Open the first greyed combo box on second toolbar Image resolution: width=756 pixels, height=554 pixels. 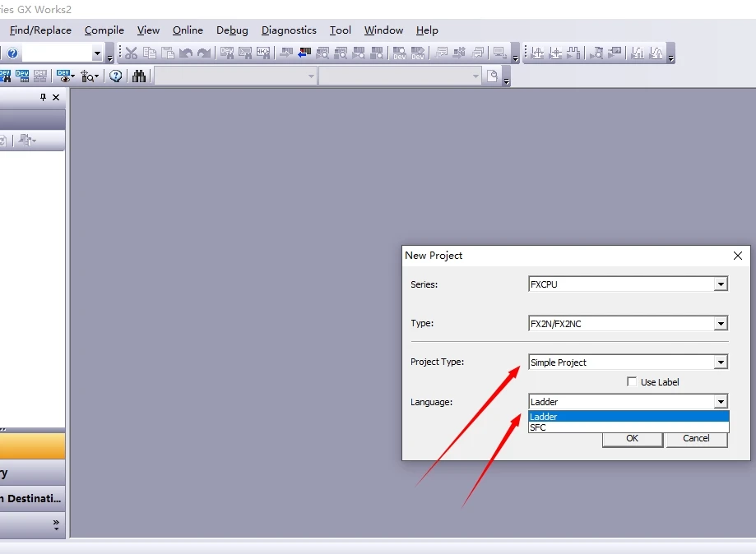235,76
